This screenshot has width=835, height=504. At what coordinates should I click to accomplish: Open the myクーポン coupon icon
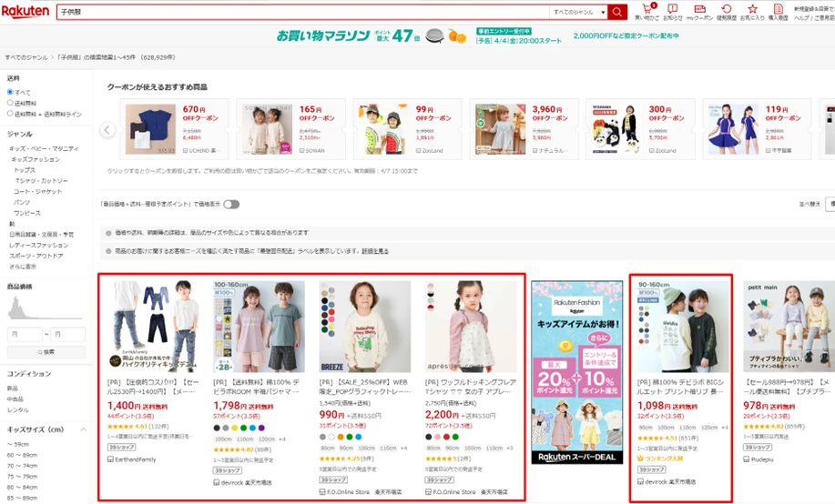pyautogui.click(x=699, y=11)
